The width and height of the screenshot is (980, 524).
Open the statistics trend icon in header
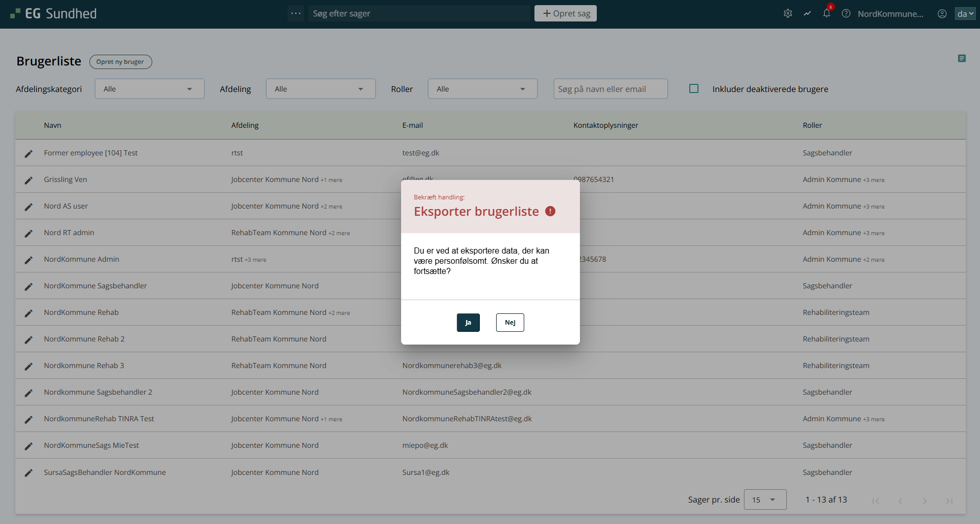(807, 14)
